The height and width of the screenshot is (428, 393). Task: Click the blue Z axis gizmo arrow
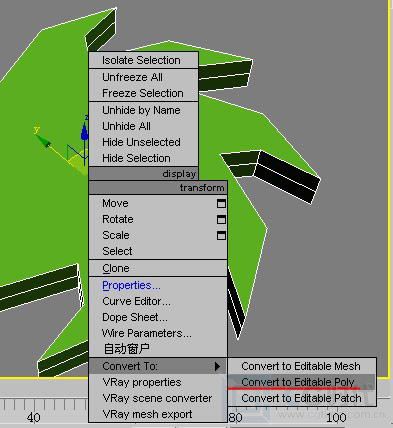tap(85, 131)
